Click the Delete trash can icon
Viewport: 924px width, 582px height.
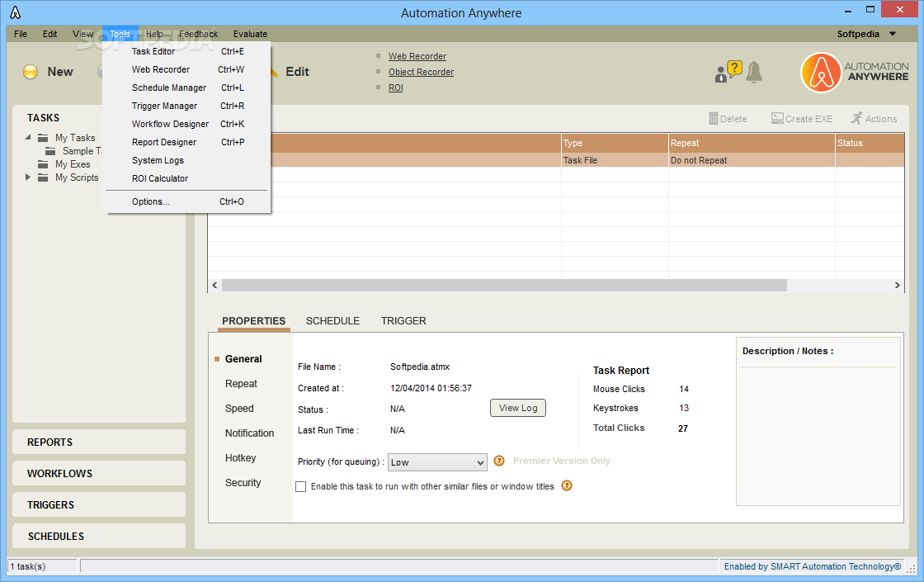tap(713, 119)
